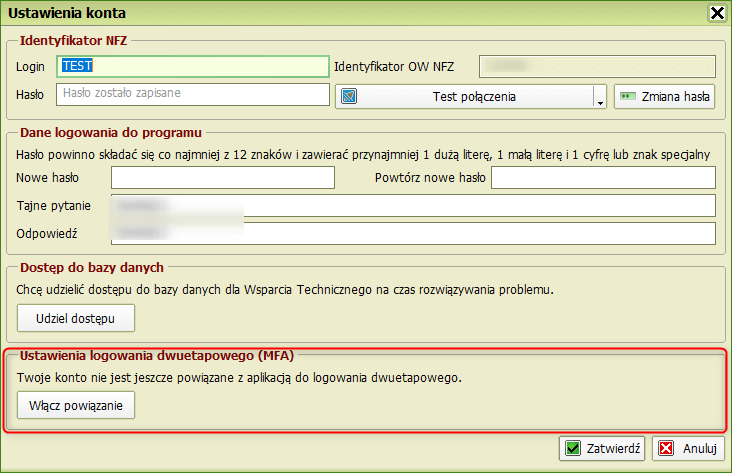This screenshot has width=732, height=473.
Task: Confirm with the green checkmark Zatwierdź
Action: click(602, 449)
